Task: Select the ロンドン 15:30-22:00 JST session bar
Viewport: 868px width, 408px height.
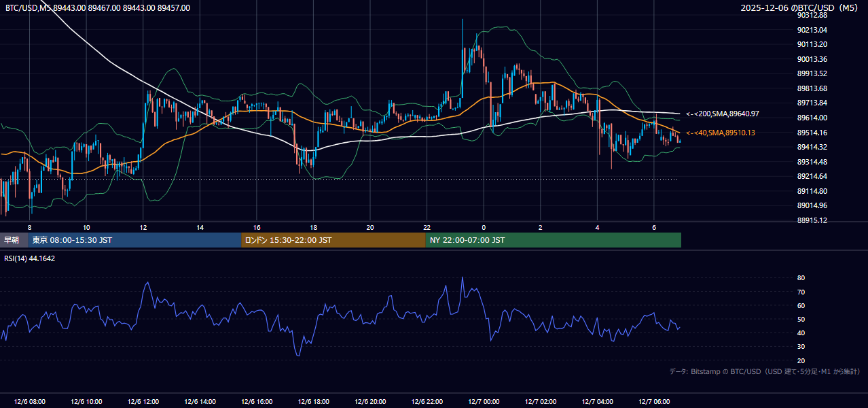Action: (333, 240)
